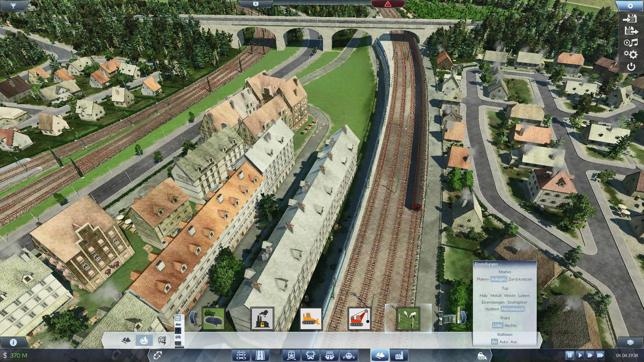Open the railway track construction menu
Screen dimensions: 644x362
pyautogui.click(x=241, y=355)
